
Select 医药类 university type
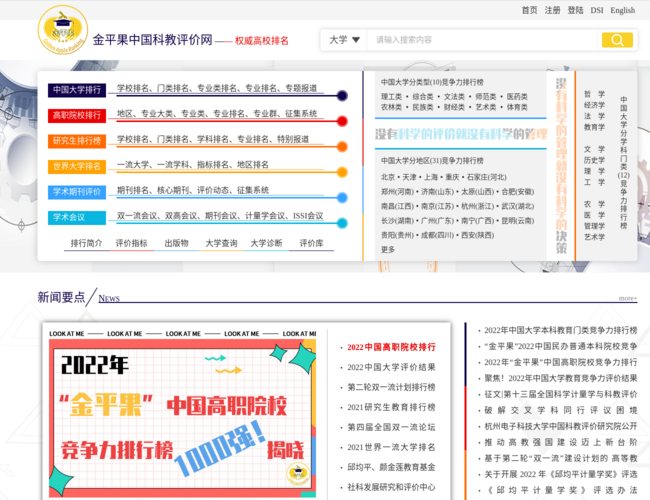517,97
